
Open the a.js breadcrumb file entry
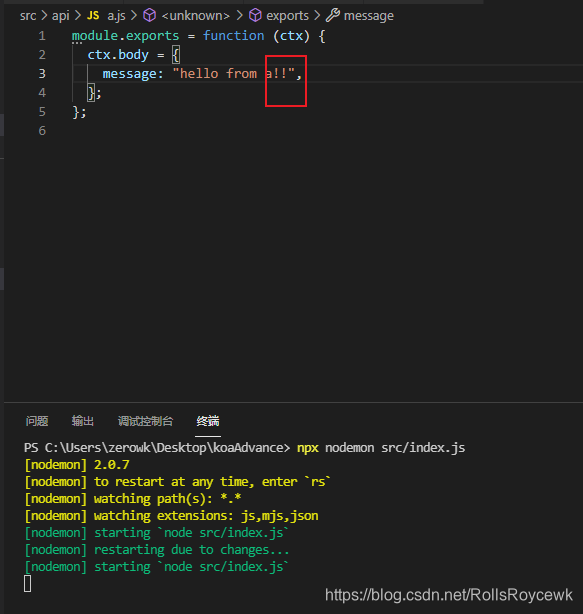click(x=116, y=16)
